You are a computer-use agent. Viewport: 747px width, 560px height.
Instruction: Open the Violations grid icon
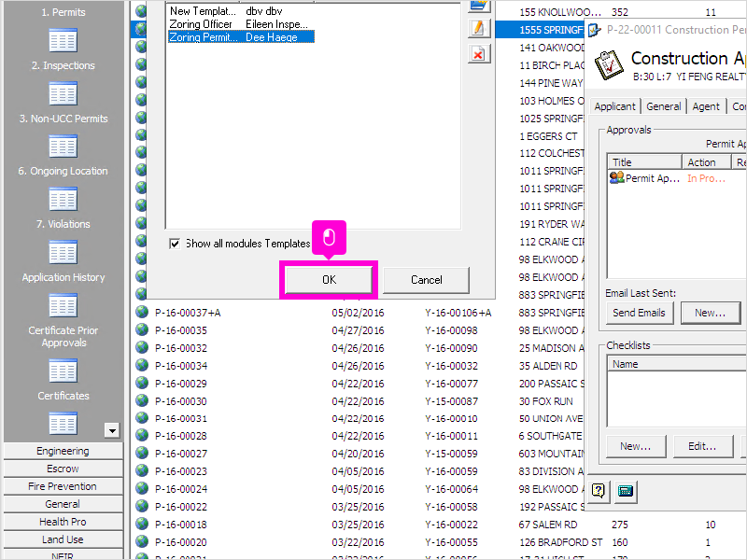(x=63, y=252)
